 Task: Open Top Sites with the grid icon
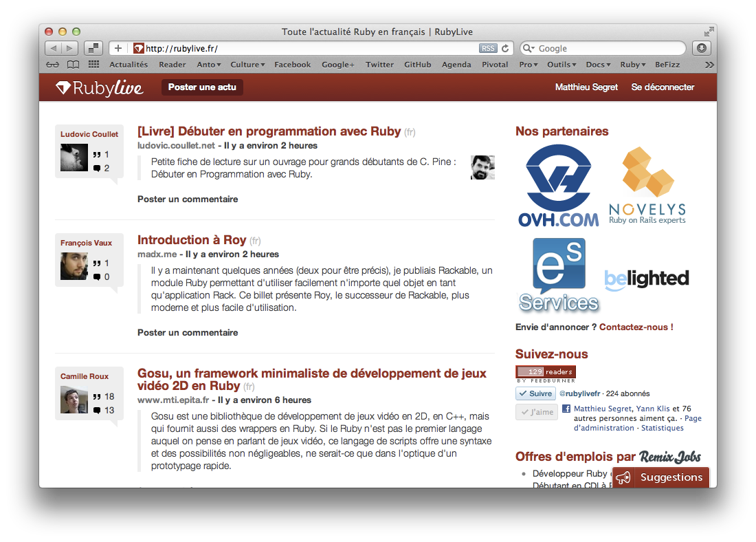[x=93, y=64]
